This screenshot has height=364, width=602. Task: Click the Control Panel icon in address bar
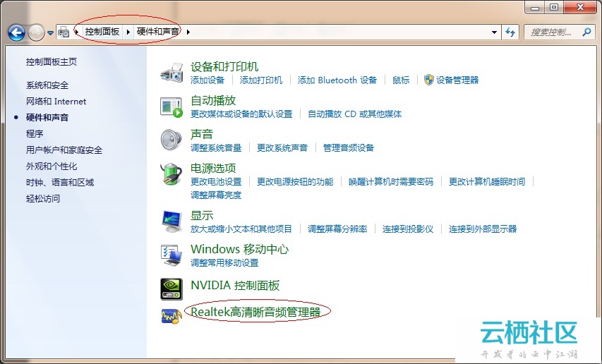coord(64,32)
